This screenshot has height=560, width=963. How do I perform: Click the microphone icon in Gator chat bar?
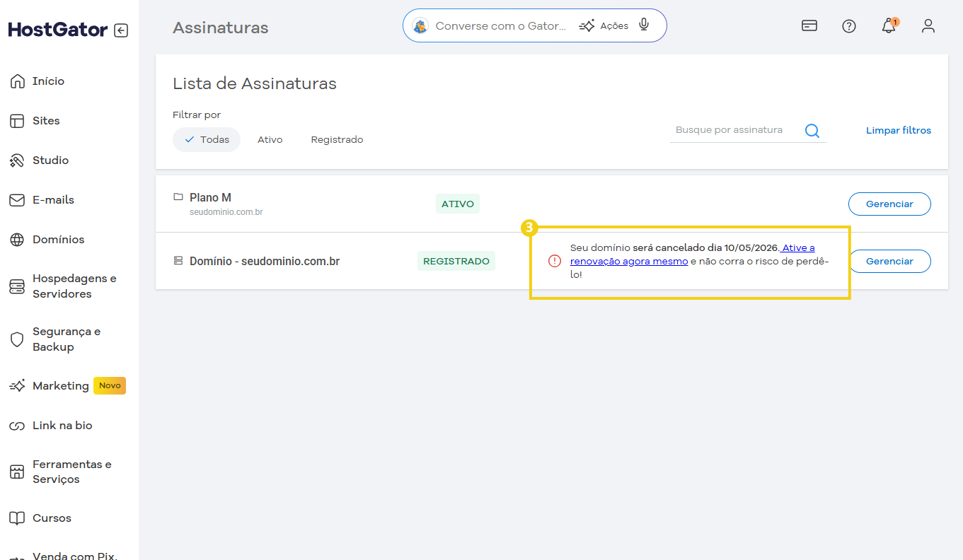tap(643, 25)
